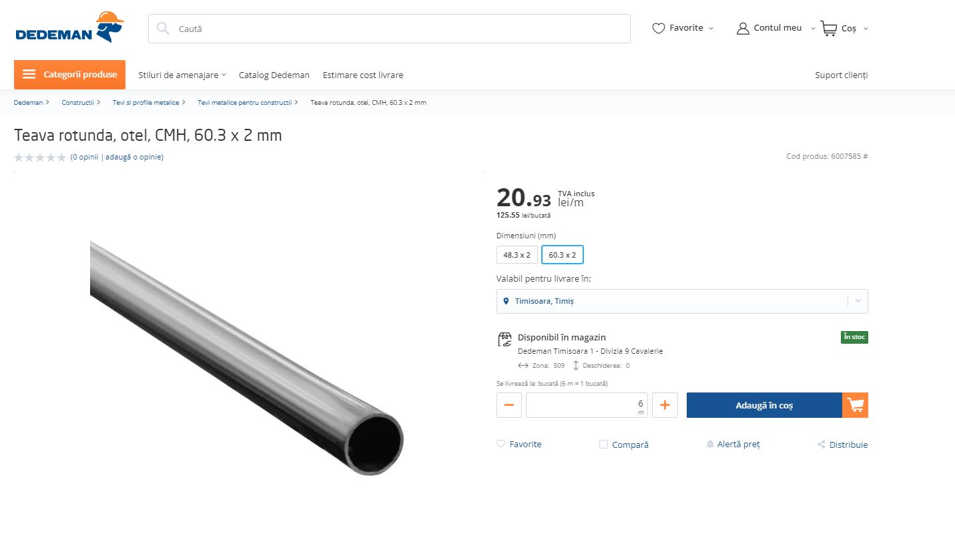Click the Dedeman logo

pyautogui.click(x=69, y=27)
